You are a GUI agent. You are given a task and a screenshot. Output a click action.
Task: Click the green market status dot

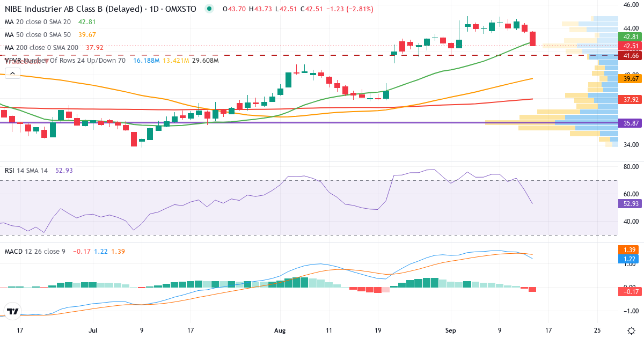(209, 9)
